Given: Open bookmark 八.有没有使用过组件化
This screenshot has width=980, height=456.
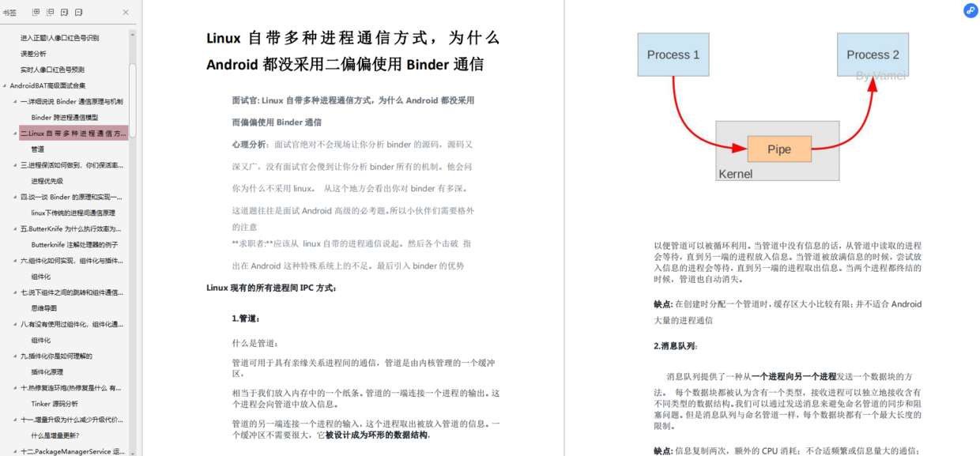Looking at the screenshot, I should (72, 324).
